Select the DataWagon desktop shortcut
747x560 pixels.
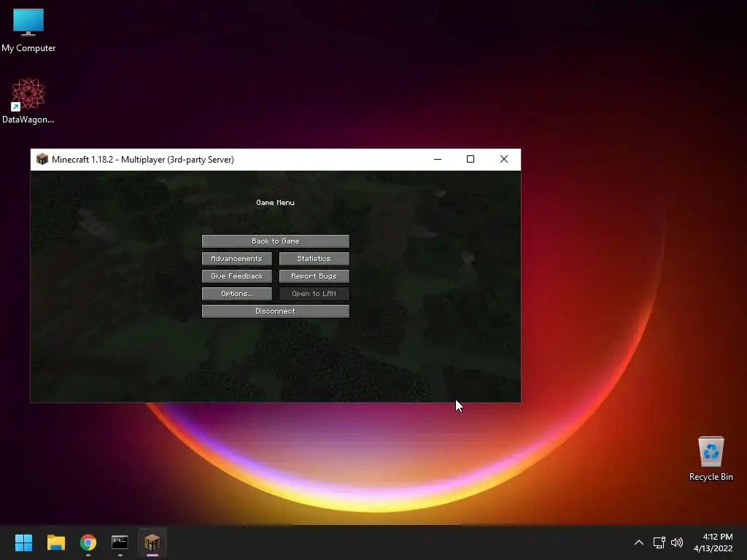coord(28,101)
